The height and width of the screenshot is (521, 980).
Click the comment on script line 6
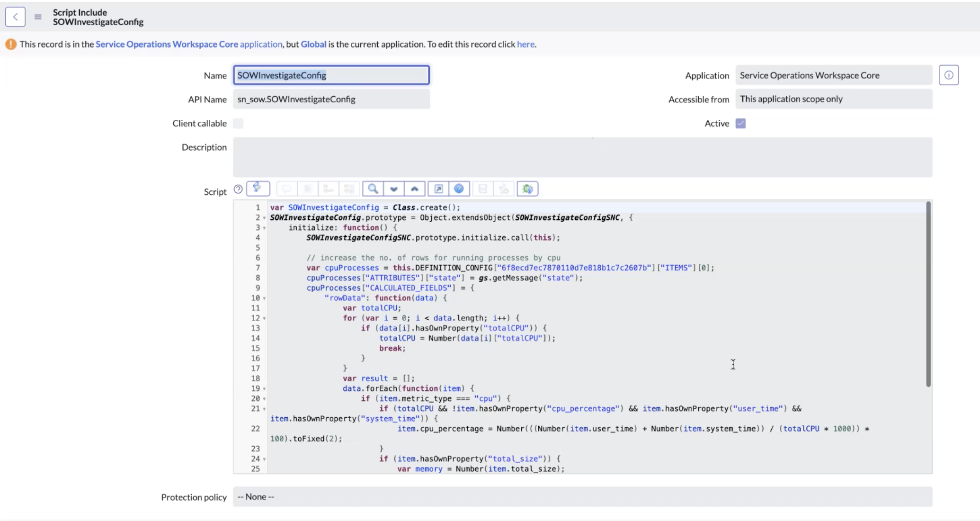click(433, 258)
